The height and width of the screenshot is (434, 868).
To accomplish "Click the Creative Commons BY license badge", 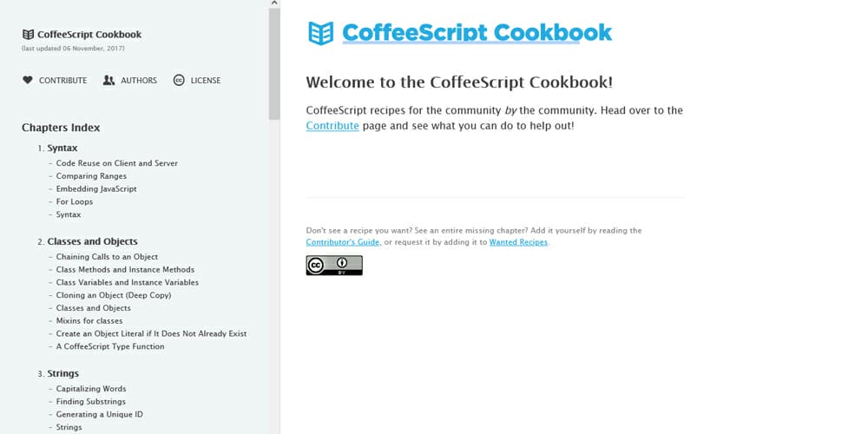I will (x=334, y=265).
